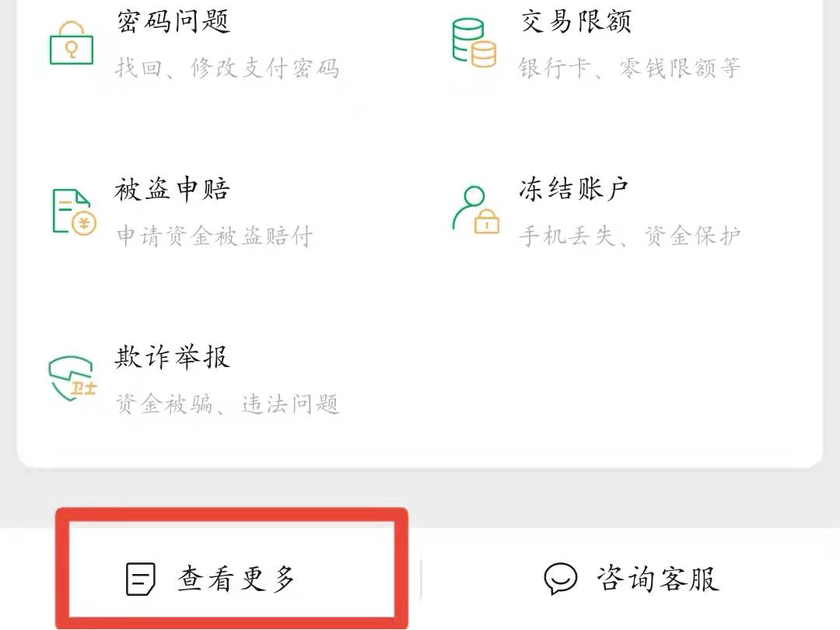Viewport: 840px width, 630px height.
Task: Tap the note icon beside 查看更多
Action: coord(140,579)
